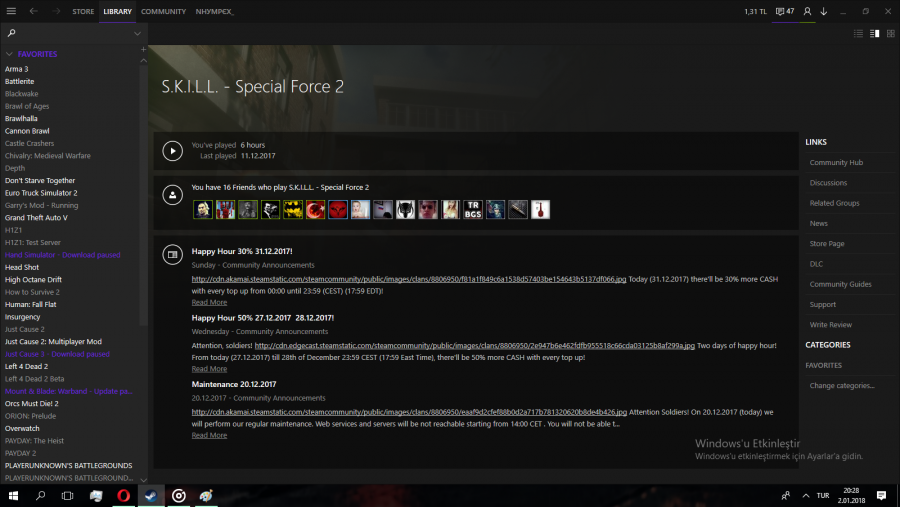
Task: Click the library search magnifier icon
Action: click(x=11, y=33)
